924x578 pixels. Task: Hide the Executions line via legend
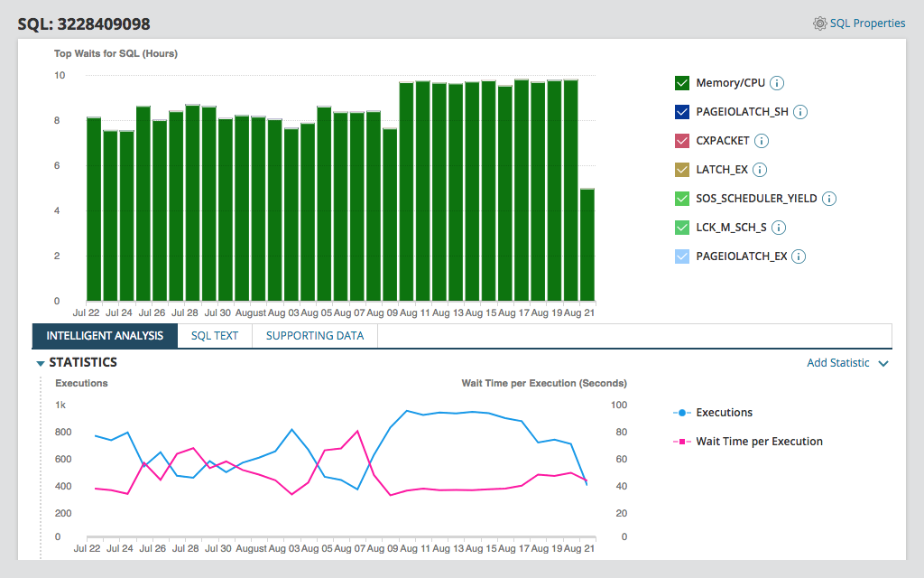pos(723,413)
